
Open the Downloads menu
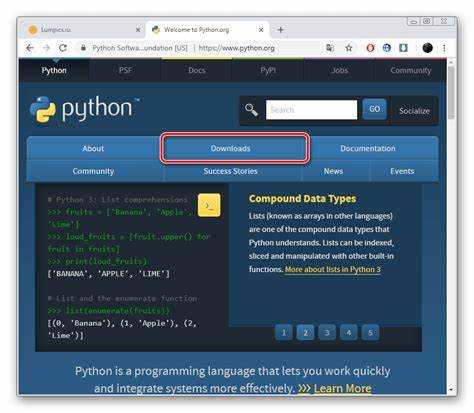coord(231,148)
